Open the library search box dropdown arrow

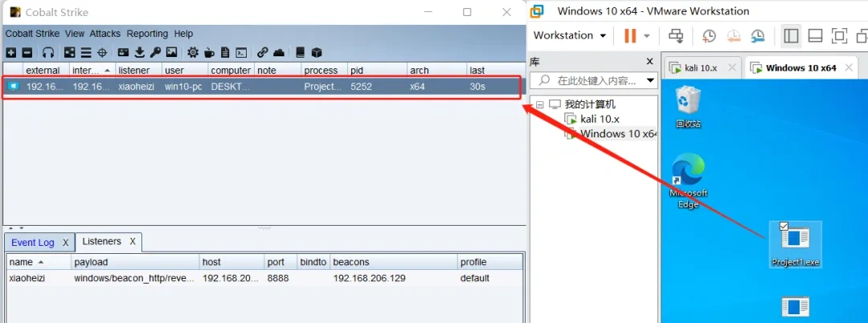pyautogui.click(x=650, y=80)
